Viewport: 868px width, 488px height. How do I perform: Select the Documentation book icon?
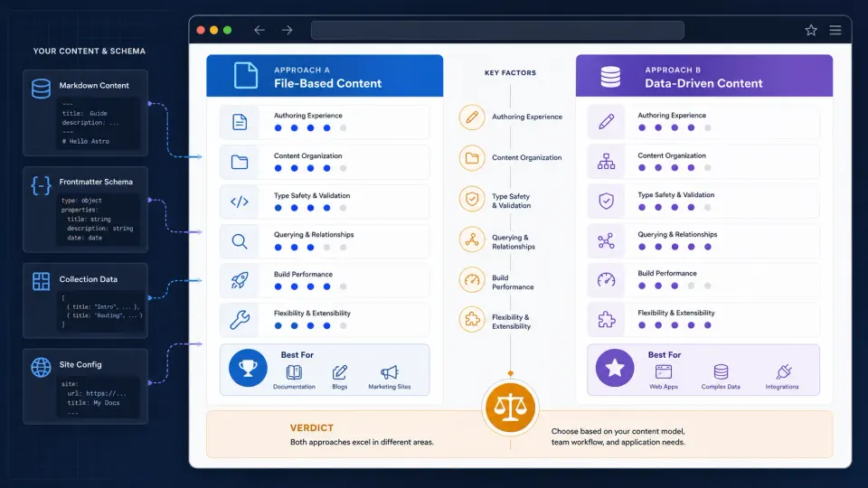[x=294, y=371]
